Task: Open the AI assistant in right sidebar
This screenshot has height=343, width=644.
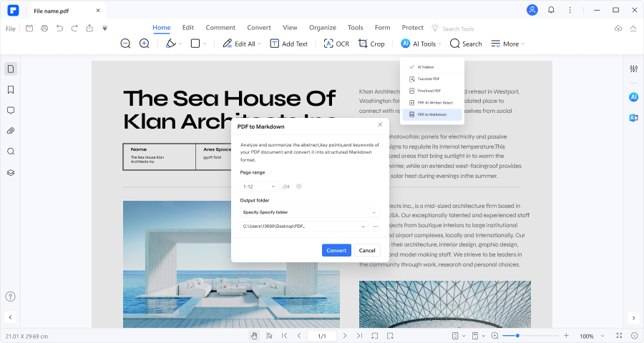Action: pyautogui.click(x=634, y=97)
